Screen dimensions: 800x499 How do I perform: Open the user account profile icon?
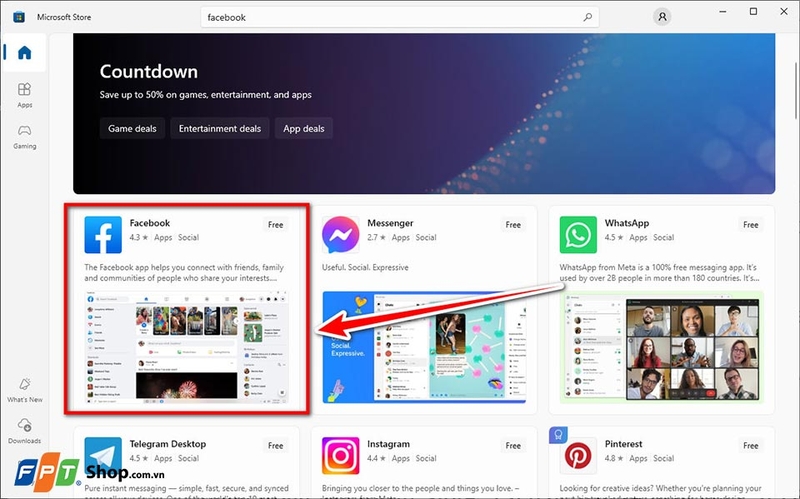click(662, 17)
